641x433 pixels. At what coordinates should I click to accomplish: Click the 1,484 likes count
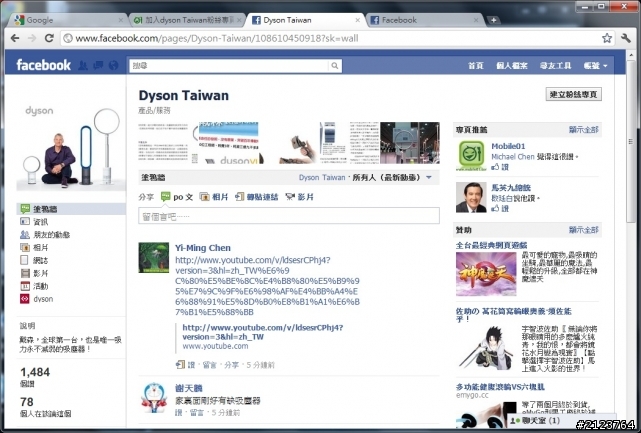click(35, 372)
